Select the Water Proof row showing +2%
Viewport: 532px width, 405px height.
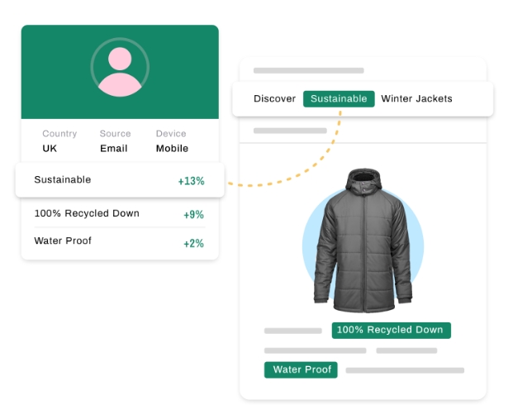coord(120,241)
